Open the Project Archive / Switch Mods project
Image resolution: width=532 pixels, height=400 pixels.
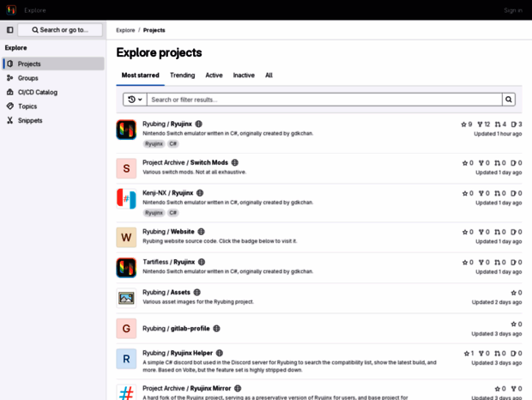point(185,162)
